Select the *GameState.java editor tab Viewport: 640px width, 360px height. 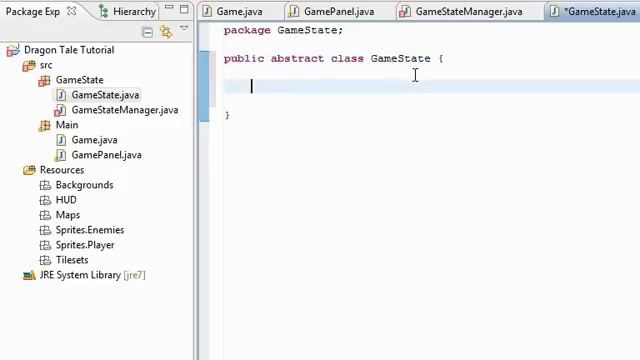[x=600, y=11]
